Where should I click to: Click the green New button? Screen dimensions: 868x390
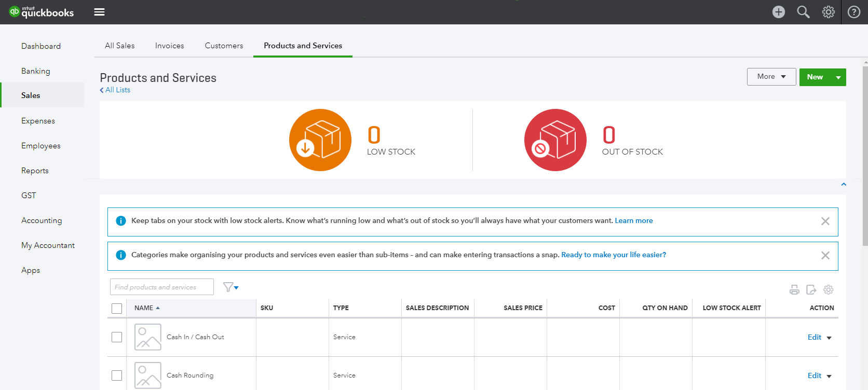point(815,77)
